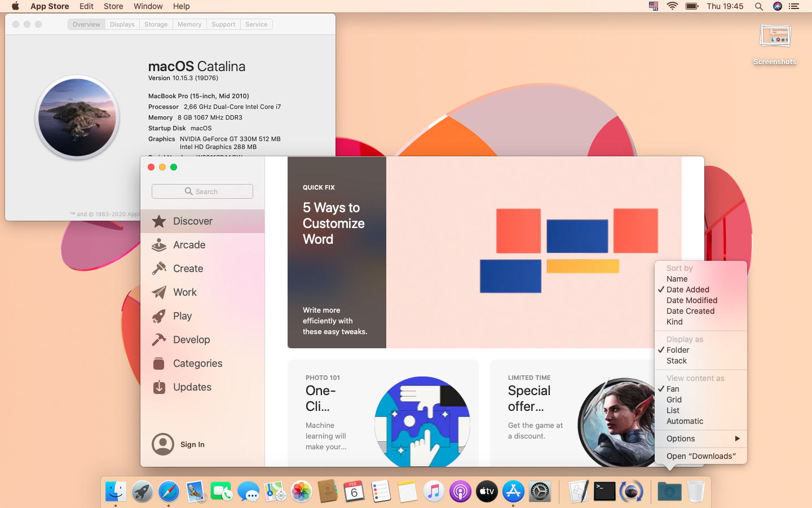Show Updates in the App Store sidebar
812x508 pixels.
coord(202,387)
